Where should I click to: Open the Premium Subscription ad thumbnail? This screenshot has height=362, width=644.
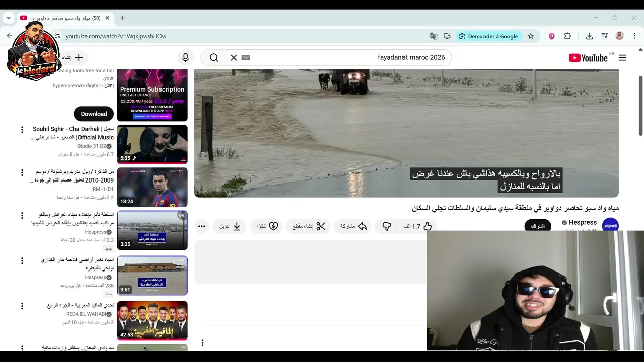[152, 96]
